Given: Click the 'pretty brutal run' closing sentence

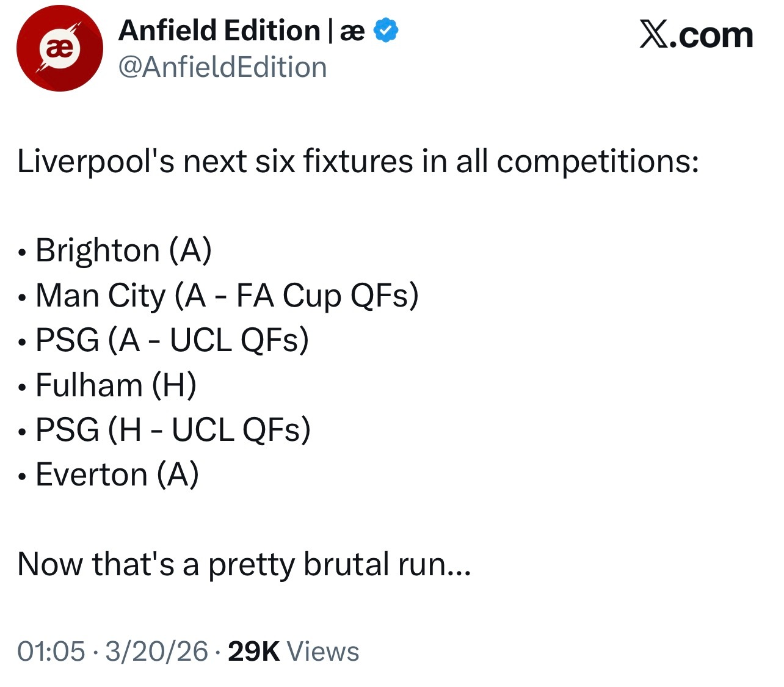Looking at the screenshot, I should pyautogui.click(x=244, y=564).
